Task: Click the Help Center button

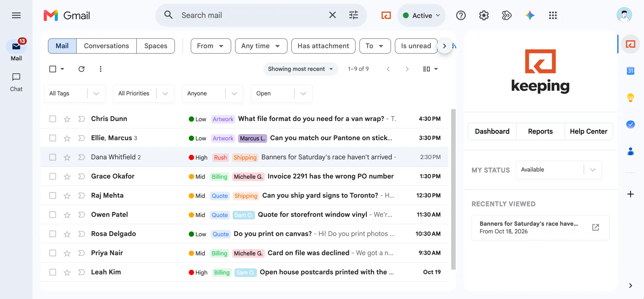Action: point(589,131)
